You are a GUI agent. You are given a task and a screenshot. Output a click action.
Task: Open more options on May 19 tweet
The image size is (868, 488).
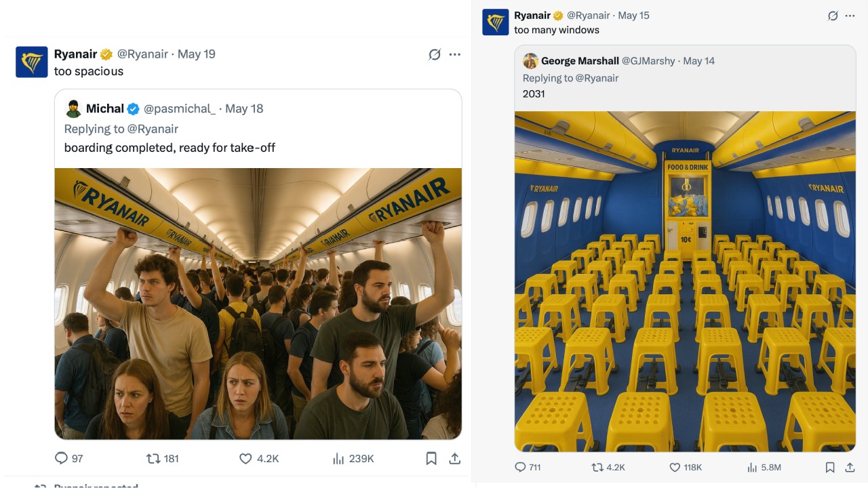pos(455,54)
